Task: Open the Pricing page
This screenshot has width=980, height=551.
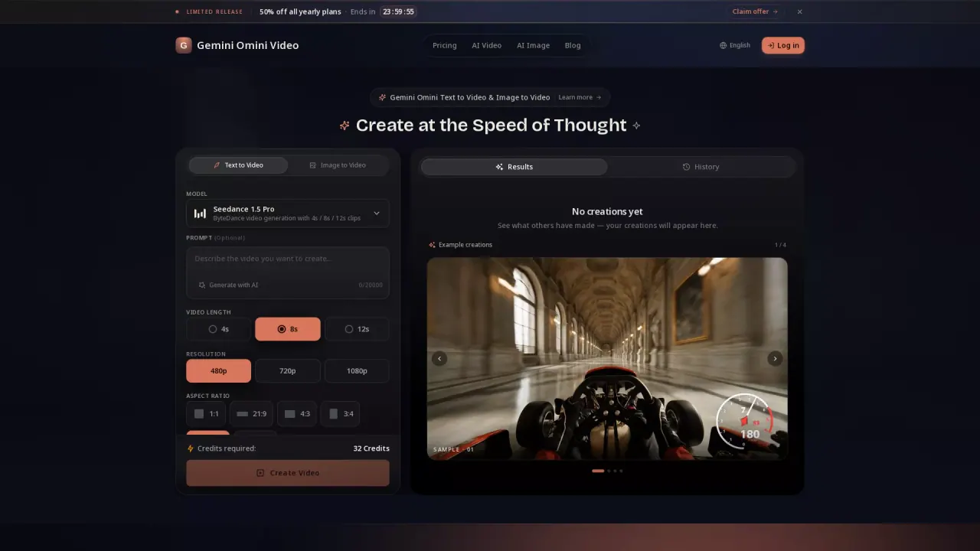Action: point(444,45)
